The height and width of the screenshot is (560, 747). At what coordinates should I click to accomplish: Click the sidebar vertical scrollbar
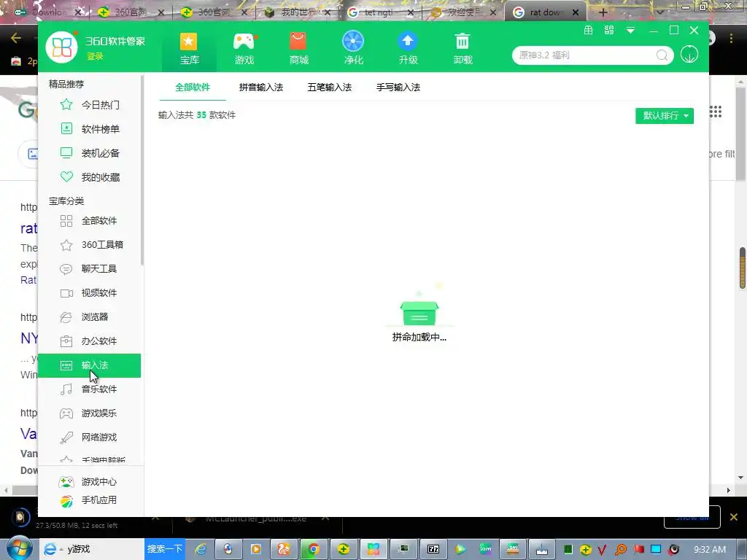(x=142, y=171)
